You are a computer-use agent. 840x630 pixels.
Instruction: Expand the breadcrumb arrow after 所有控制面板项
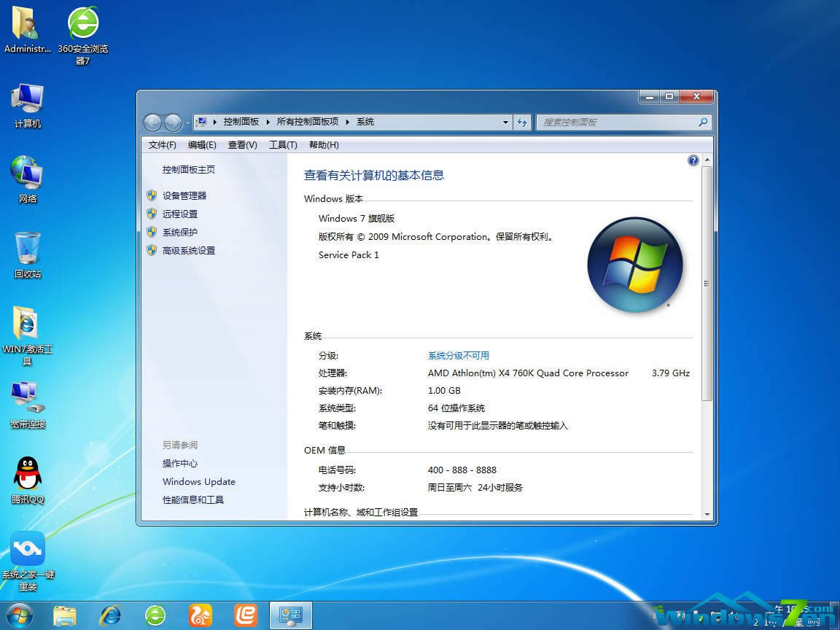(349, 122)
